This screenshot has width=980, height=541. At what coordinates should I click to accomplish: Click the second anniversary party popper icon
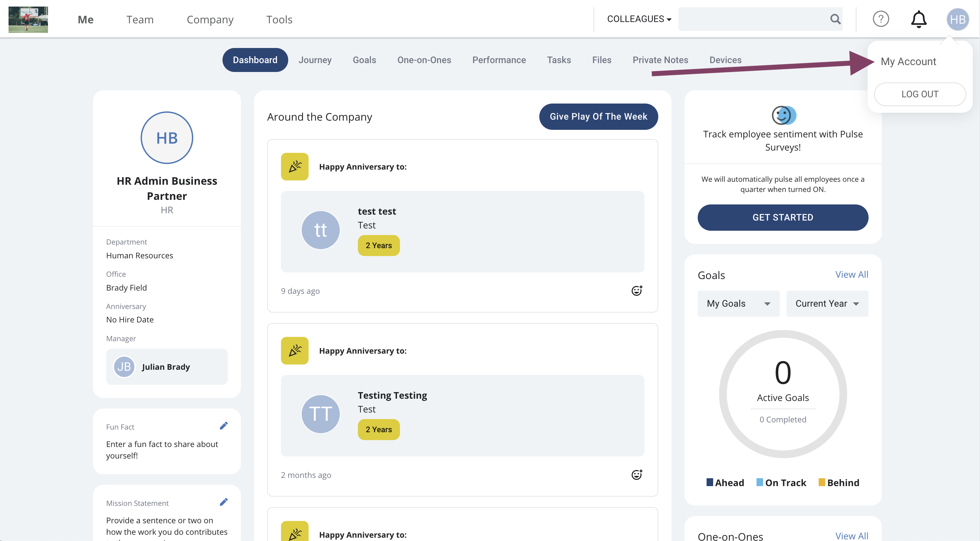tap(294, 350)
